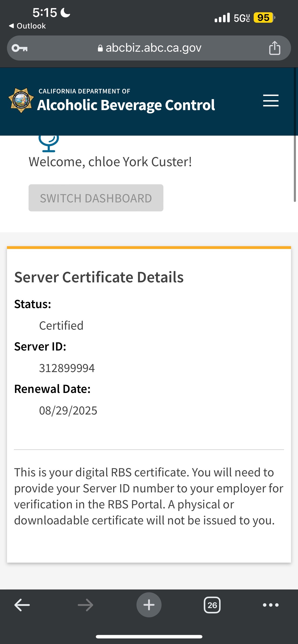Tap the blue wine glass icon

pyautogui.click(x=49, y=143)
